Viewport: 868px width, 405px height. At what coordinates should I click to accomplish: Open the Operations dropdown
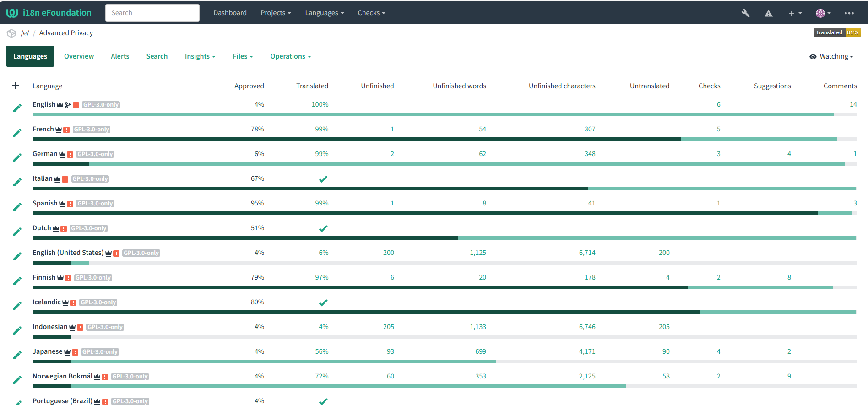coord(291,56)
